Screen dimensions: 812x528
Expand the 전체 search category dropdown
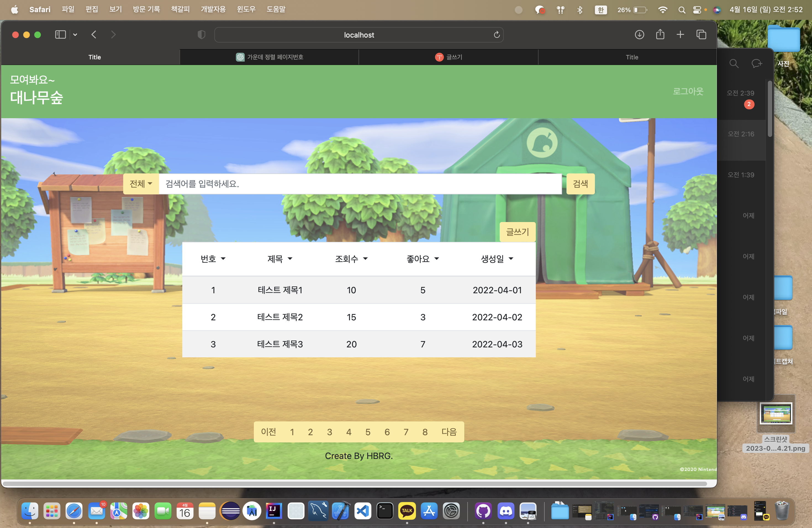[x=141, y=184]
